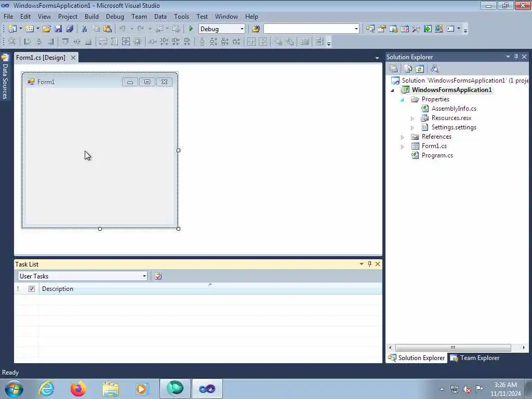Screen dimensions: 532x399
Task: Expand the Settings.settings node
Action: 412,128
